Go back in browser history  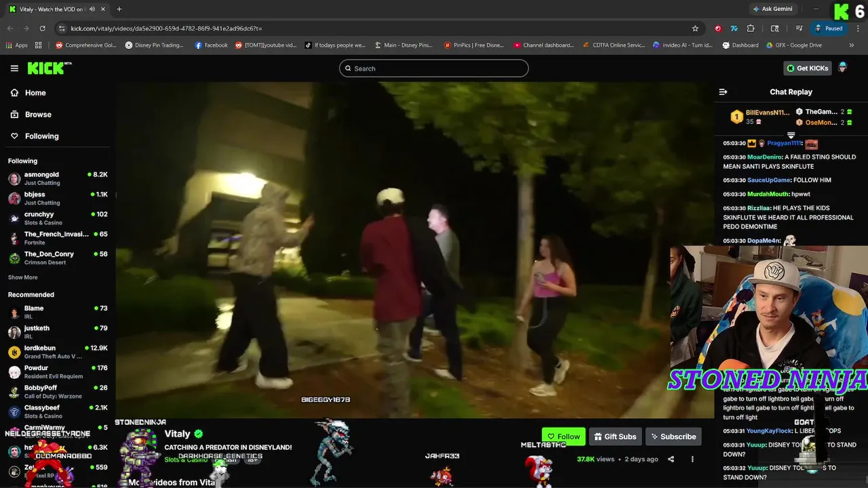pos(10,28)
